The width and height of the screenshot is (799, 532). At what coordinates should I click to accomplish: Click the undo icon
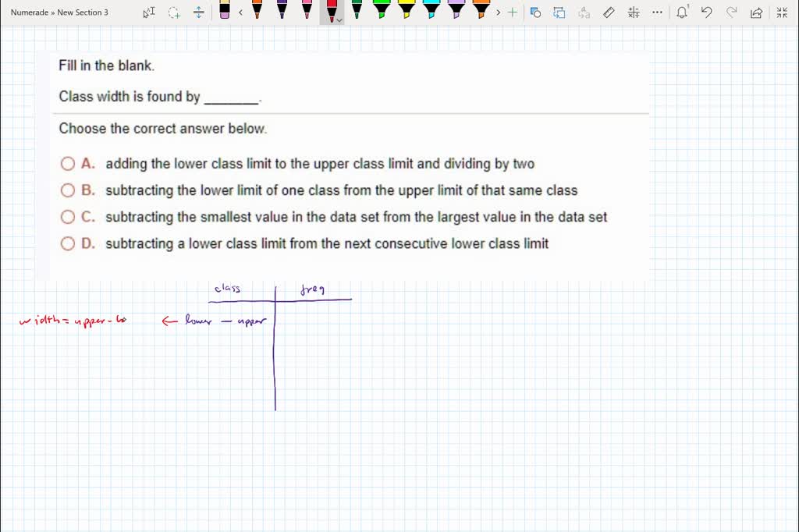707,12
